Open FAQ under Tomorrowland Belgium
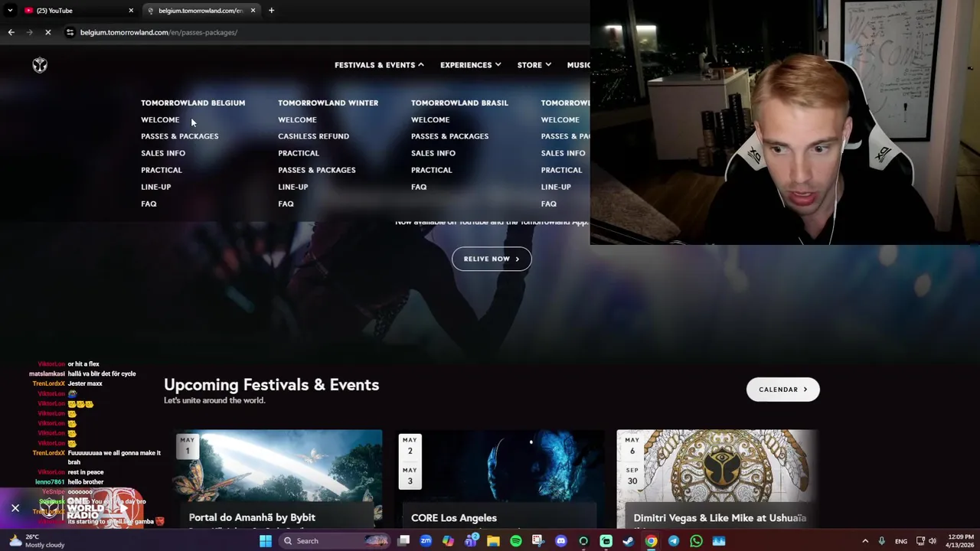 [149, 204]
